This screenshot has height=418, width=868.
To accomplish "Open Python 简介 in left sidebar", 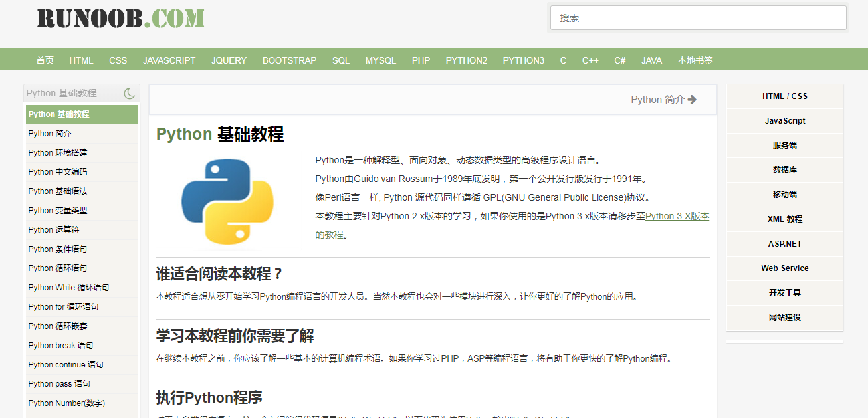I will coord(82,134).
